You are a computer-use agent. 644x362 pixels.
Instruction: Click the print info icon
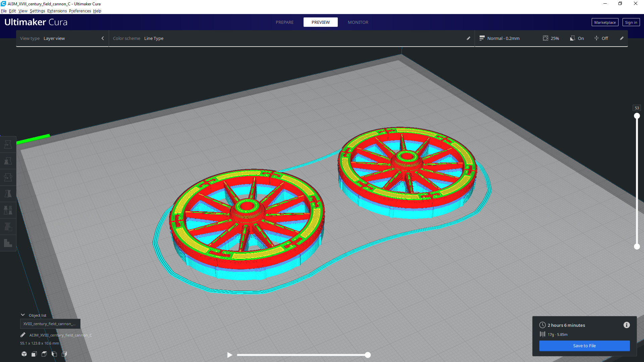(627, 325)
